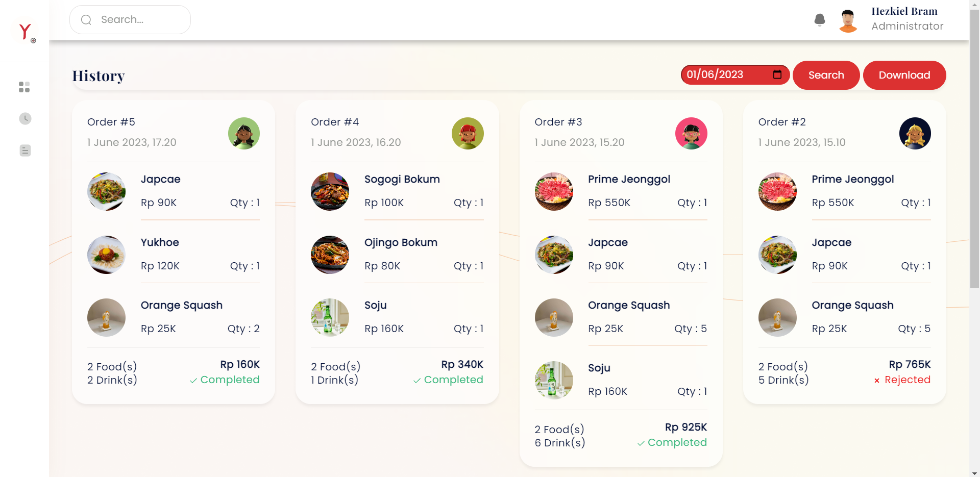Open the report list icon in sidebar
The height and width of the screenshot is (477, 980).
point(24,150)
